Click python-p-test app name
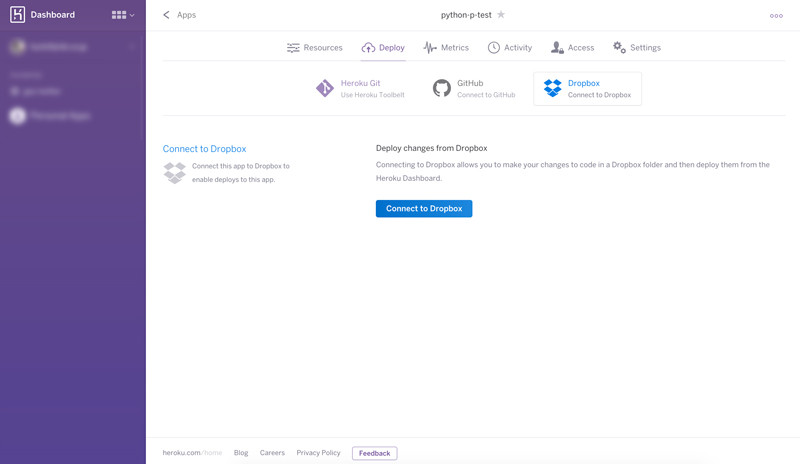The height and width of the screenshot is (464, 800). pos(466,15)
